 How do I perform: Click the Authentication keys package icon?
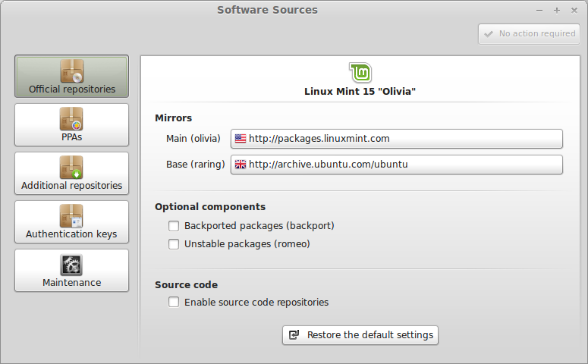[x=71, y=216]
